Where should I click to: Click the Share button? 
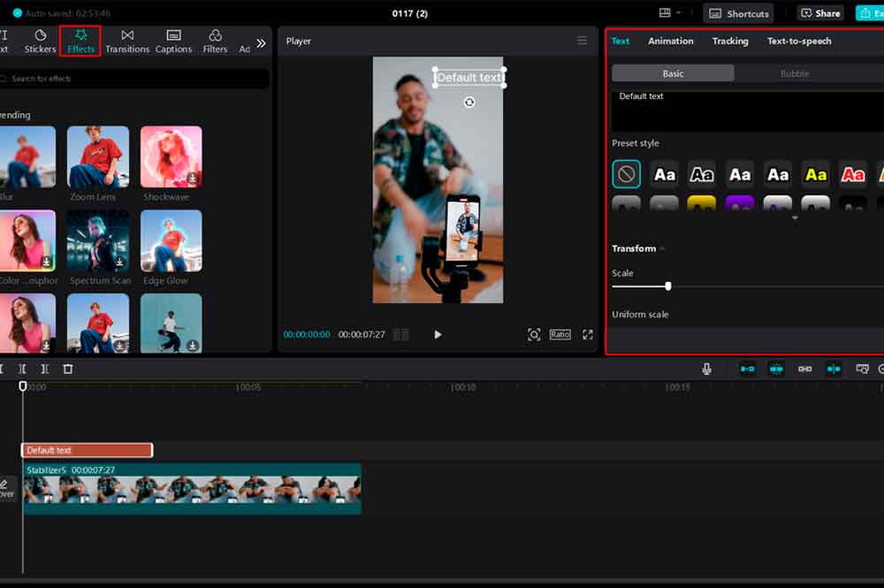(820, 13)
